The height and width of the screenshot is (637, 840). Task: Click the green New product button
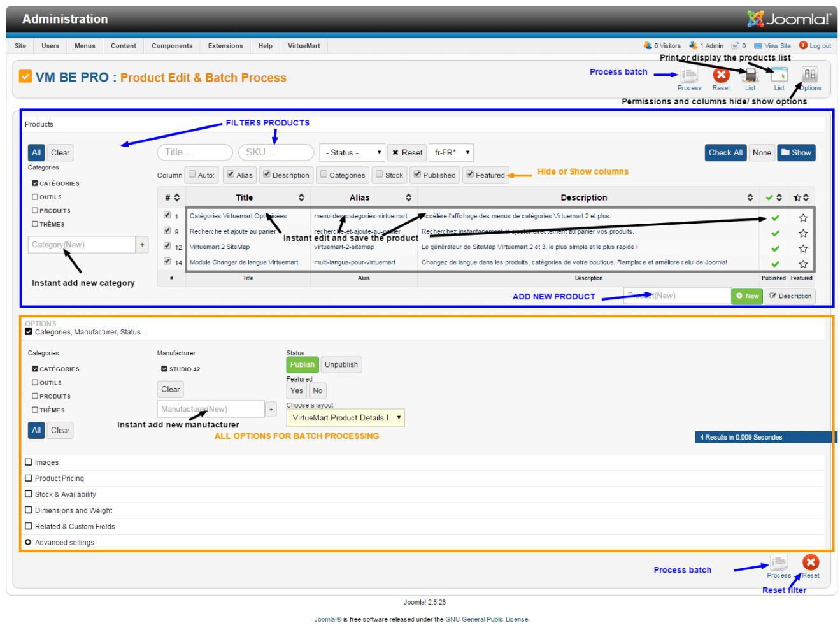pyautogui.click(x=747, y=296)
